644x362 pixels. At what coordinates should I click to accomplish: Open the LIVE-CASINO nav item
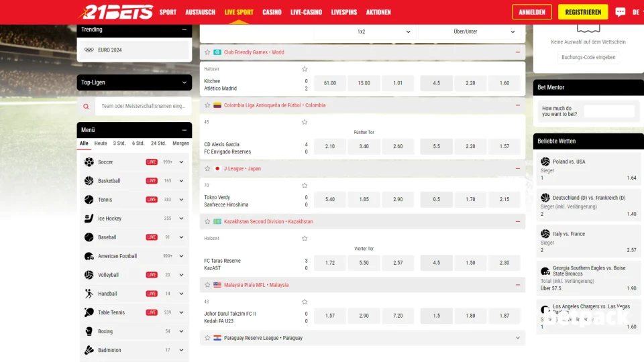[306, 12]
